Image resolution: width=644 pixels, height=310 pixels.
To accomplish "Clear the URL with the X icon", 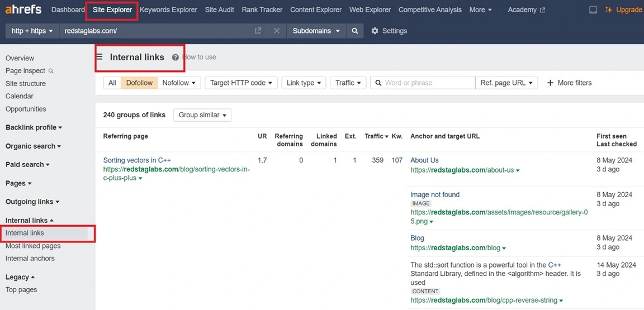I will coord(277,31).
